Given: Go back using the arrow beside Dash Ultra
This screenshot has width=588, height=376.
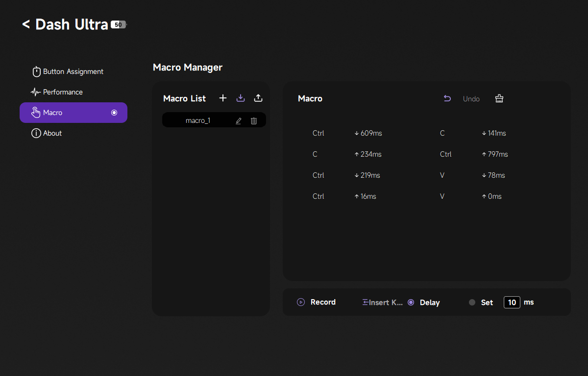Looking at the screenshot, I should click(26, 24).
